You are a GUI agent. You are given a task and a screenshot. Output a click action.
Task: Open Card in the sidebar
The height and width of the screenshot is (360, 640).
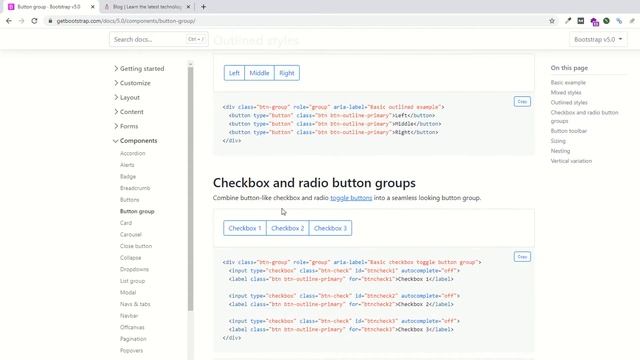[x=126, y=223]
